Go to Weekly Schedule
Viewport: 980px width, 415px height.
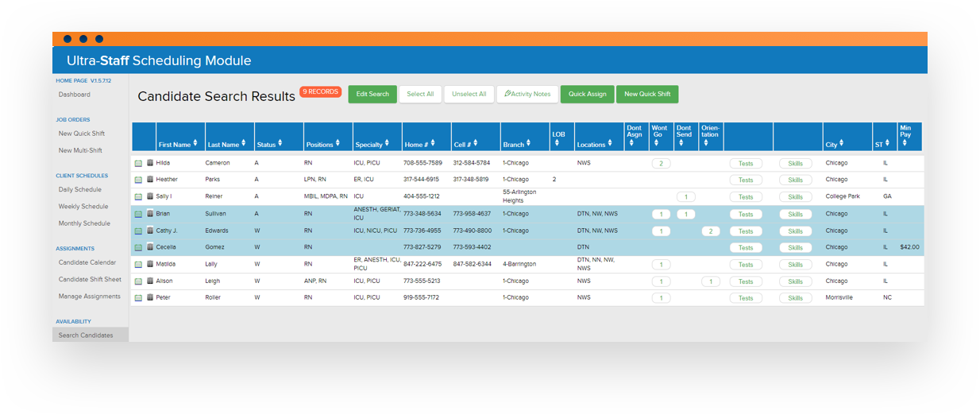point(83,207)
